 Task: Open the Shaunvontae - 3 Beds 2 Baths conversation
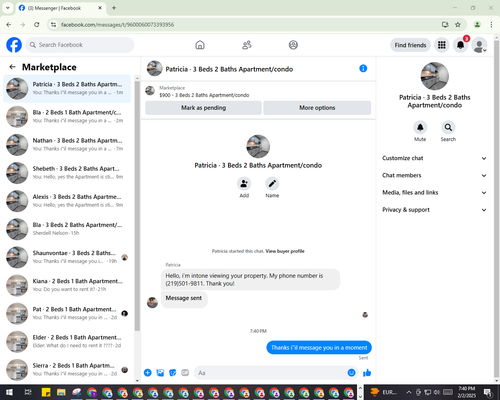[x=67, y=257]
